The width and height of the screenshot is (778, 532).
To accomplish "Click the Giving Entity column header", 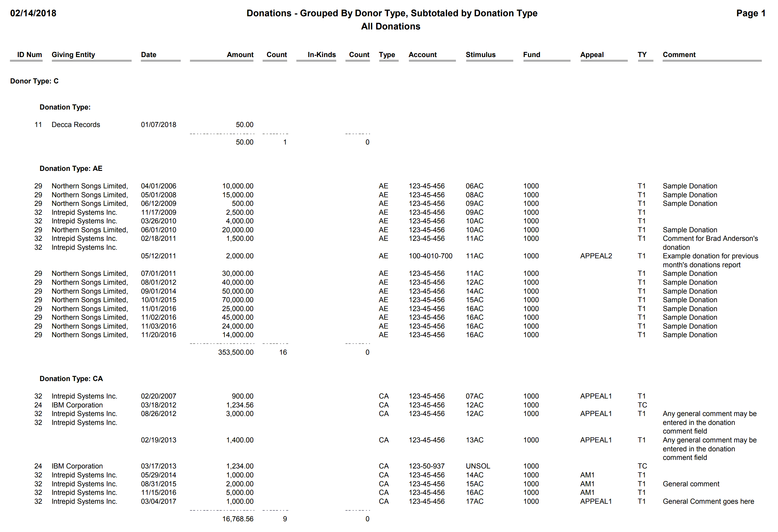I will point(73,55).
